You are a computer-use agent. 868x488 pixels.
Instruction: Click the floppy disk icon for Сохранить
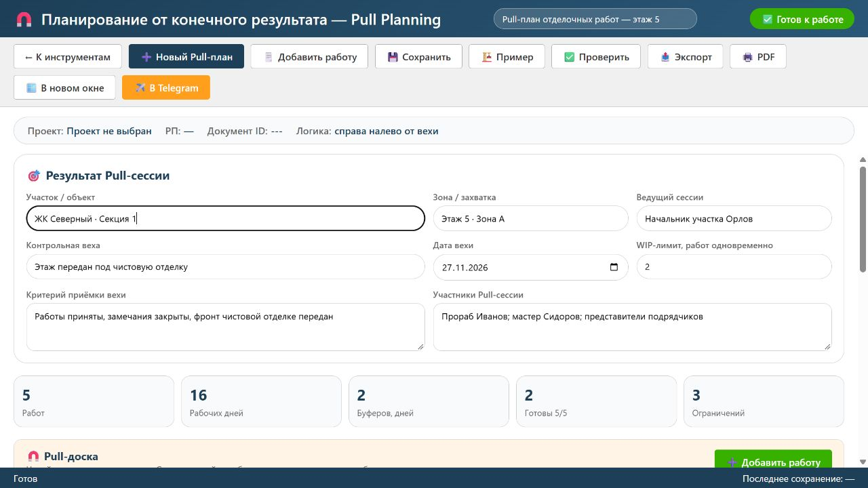[393, 57]
